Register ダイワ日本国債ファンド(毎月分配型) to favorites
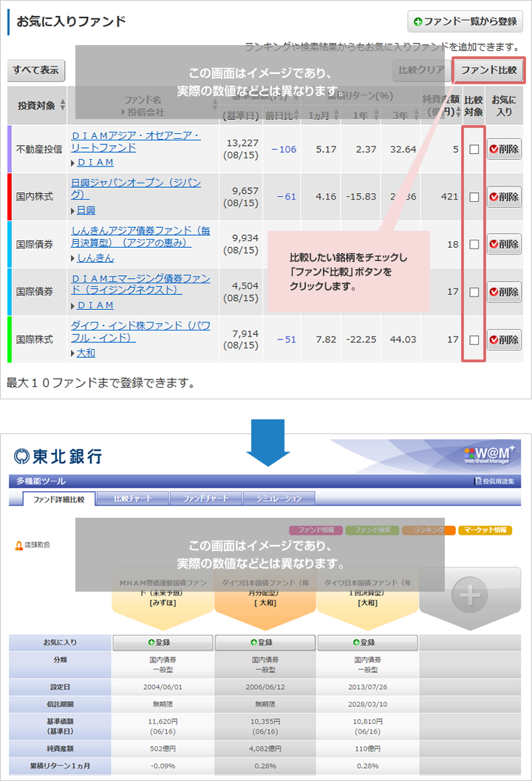 [x=265, y=643]
